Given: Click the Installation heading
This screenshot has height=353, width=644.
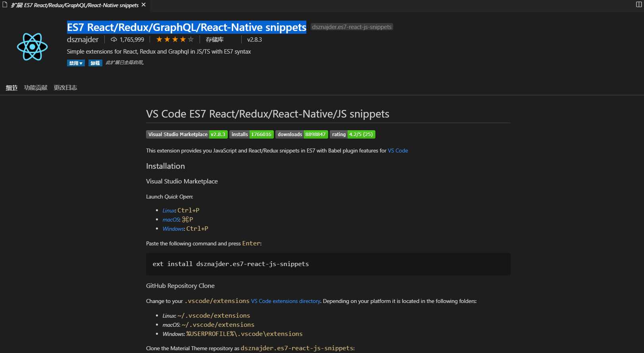Looking at the screenshot, I should coord(165,166).
